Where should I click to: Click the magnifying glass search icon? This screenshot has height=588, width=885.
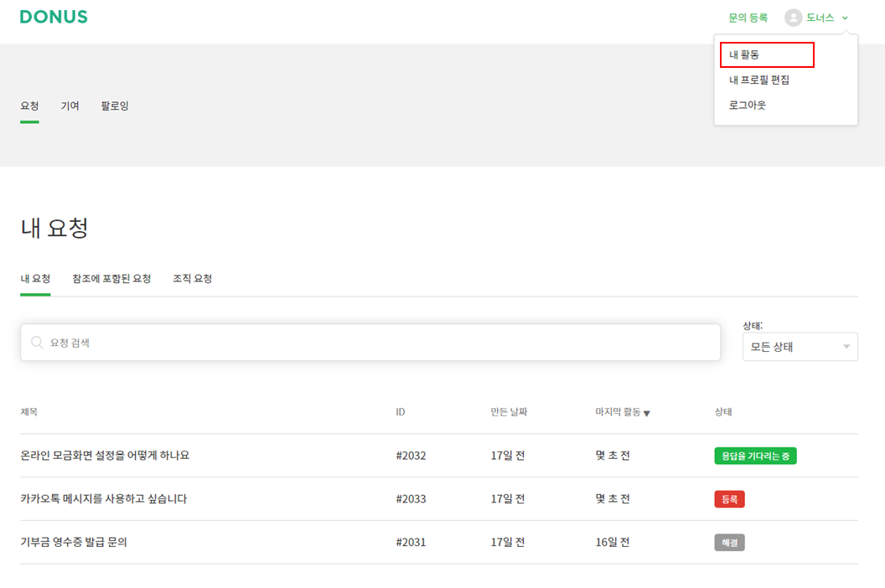[37, 342]
